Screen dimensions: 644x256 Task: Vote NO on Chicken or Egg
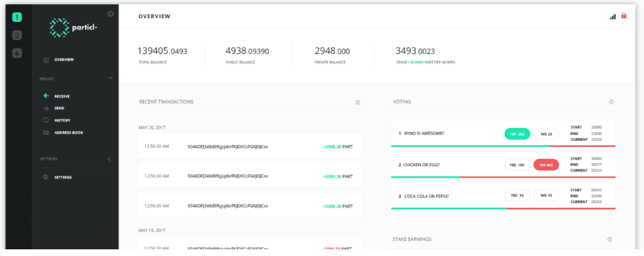pos(546,164)
